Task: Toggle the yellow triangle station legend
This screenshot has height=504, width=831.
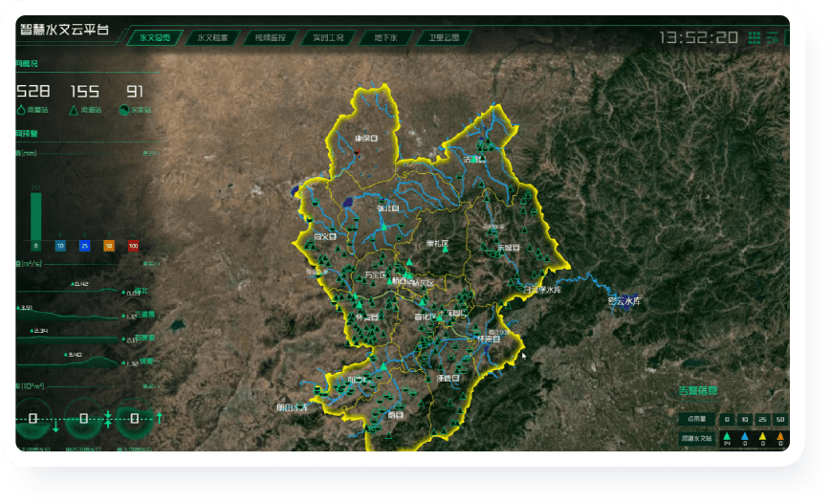Action: [763, 439]
